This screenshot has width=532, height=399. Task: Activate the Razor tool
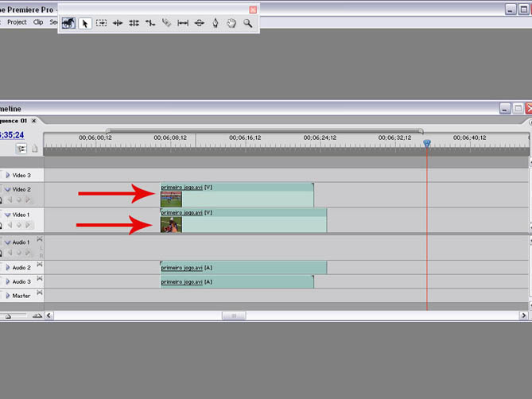click(x=166, y=24)
